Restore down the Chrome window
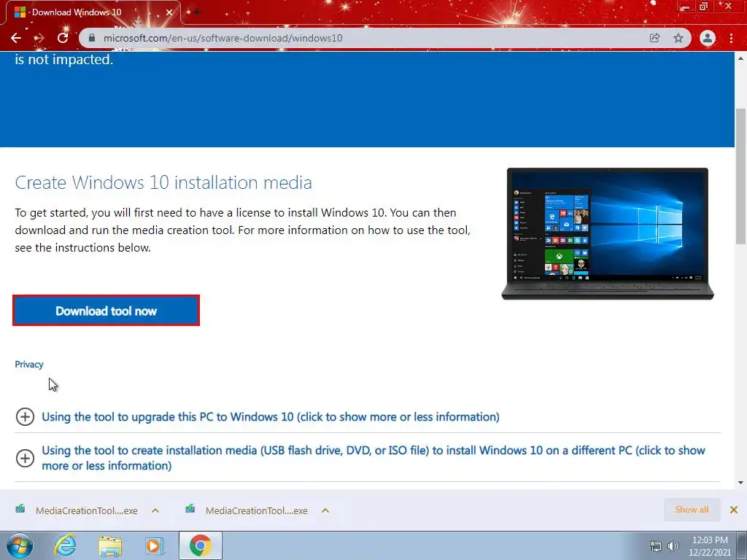 [704, 7]
